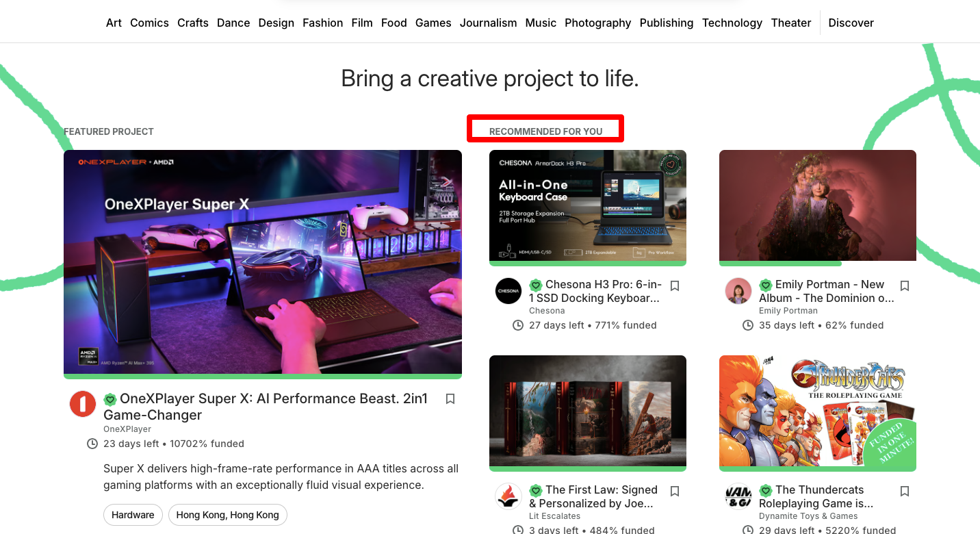This screenshot has width=980, height=534.
Task: Filter by Hong Kong, Hong Kong location tag
Action: [x=227, y=515]
